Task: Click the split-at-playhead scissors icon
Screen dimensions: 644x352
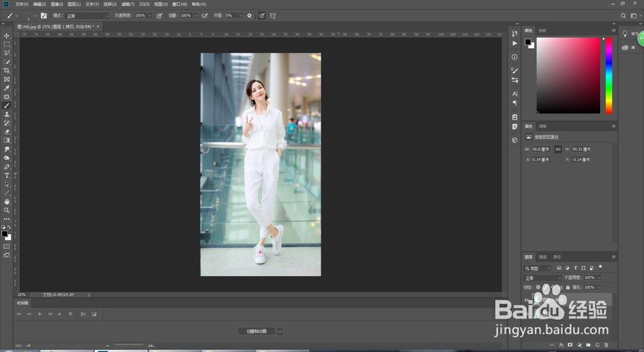Action: click(x=83, y=314)
